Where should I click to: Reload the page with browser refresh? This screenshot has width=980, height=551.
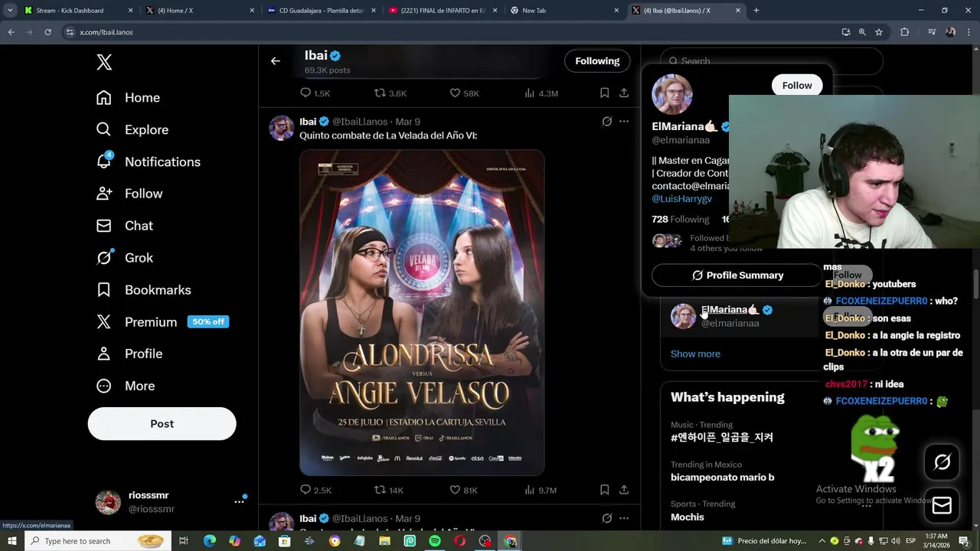47,32
